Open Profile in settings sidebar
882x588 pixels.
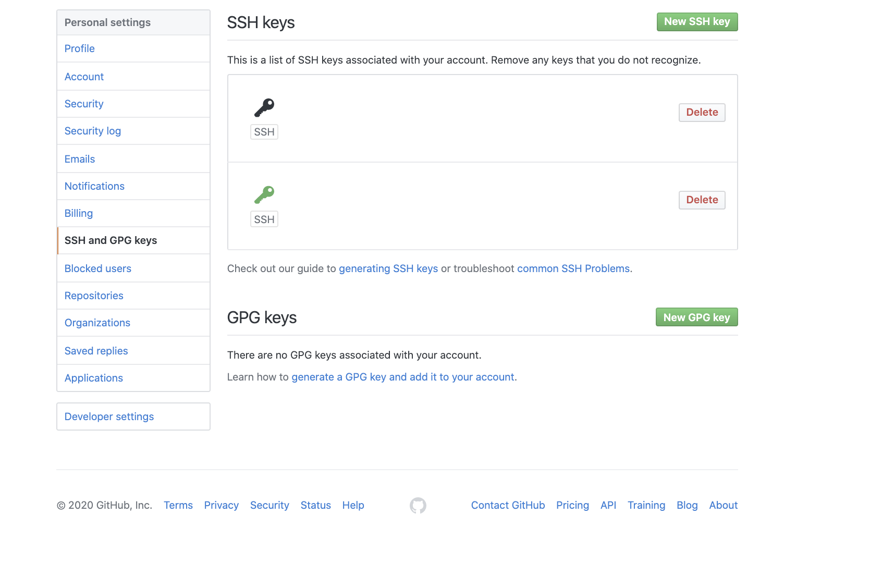[x=80, y=48]
